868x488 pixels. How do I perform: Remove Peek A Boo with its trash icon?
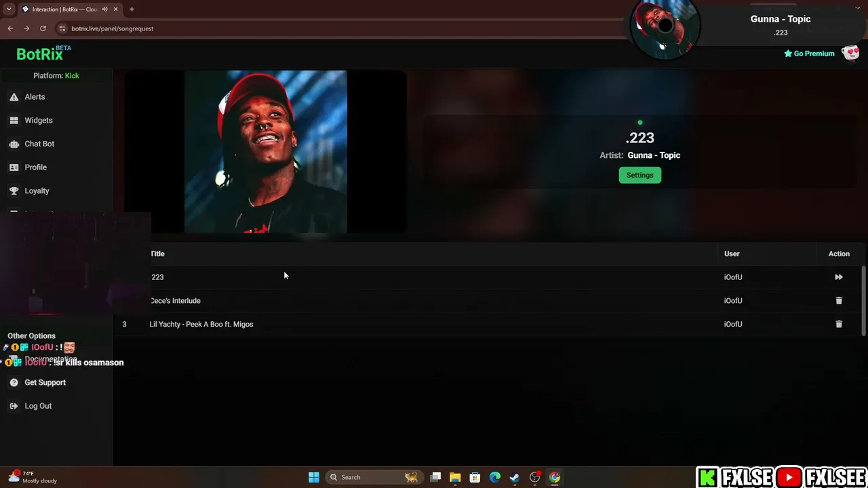point(839,324)
